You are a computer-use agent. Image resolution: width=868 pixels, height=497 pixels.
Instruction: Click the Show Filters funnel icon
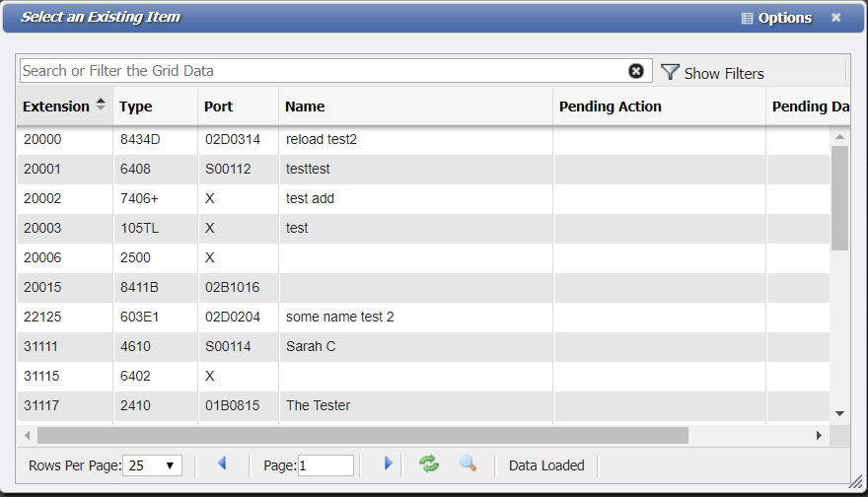tap(671, 72)
